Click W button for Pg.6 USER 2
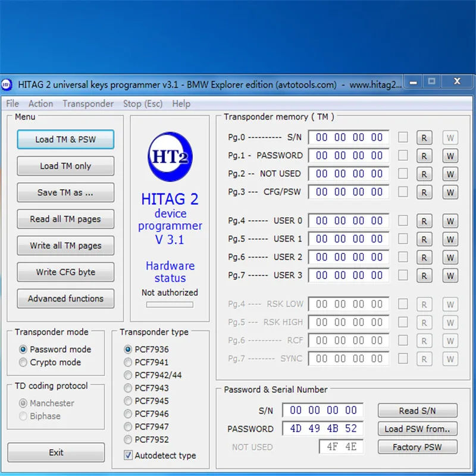Image resolution: width=476 pixels, height=476 pixels. (450, 258)
